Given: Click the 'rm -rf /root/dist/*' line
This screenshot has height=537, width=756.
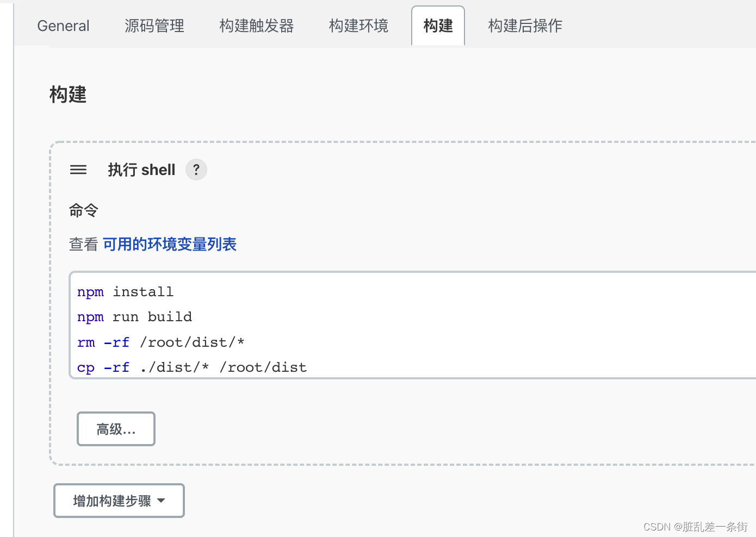Looking at the screenshot, I should pyautogui.click(x=160, y=342).
